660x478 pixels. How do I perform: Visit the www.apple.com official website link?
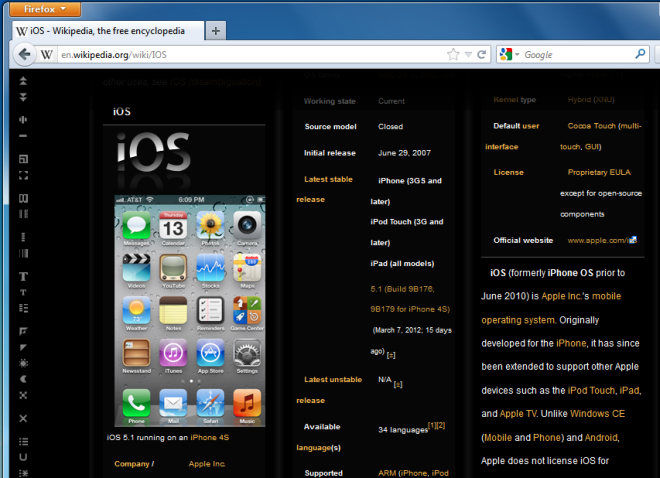point(602,240)
